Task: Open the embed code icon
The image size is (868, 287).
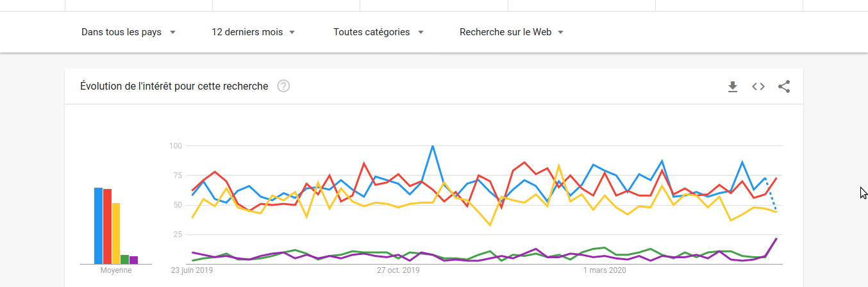Action: tap(758, 86)
